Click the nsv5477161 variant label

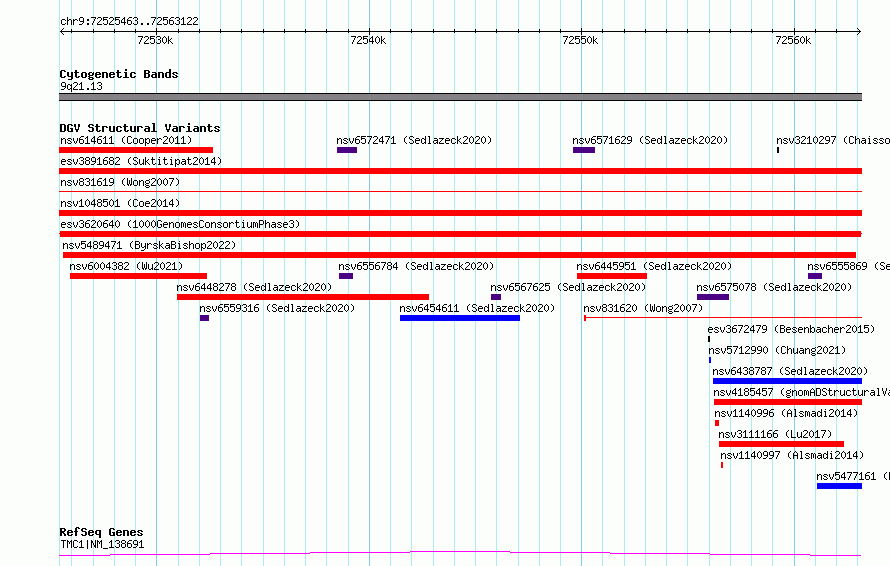853,476
